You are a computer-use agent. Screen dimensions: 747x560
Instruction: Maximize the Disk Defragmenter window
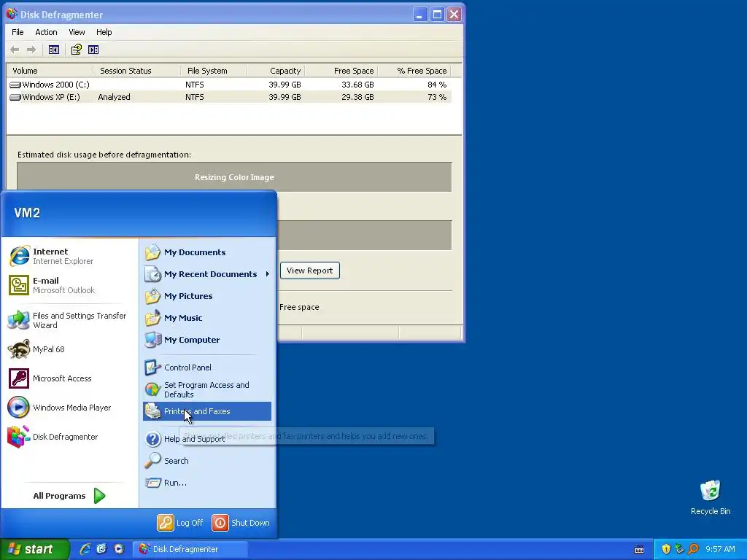(x=437, y=15)
